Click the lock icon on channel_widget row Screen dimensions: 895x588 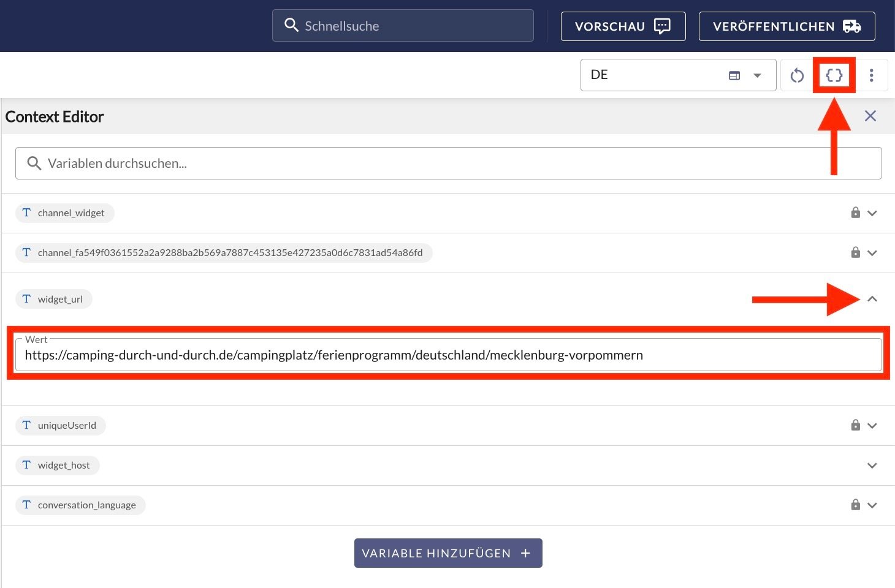(855, 213)
